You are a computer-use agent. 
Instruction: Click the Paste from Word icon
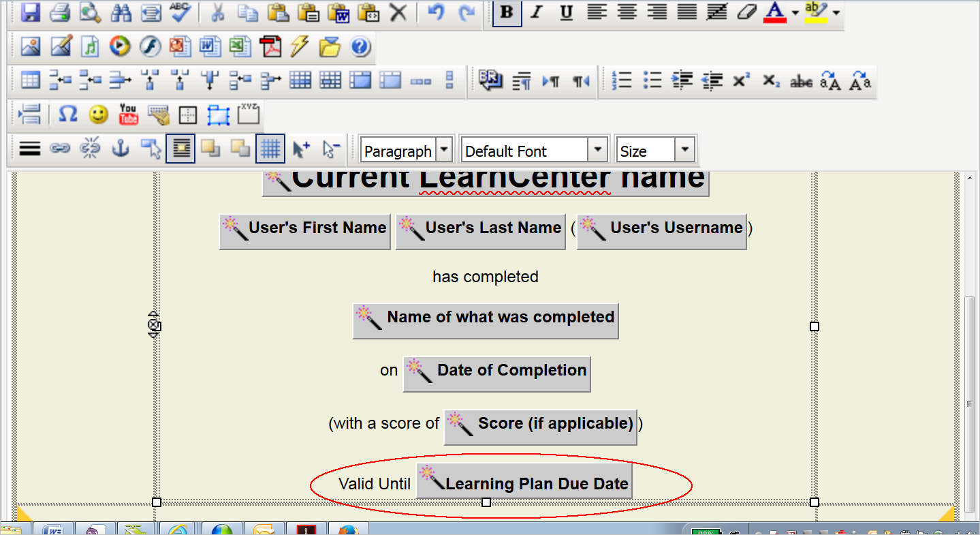pyautogui.click(x=338, y=12)
